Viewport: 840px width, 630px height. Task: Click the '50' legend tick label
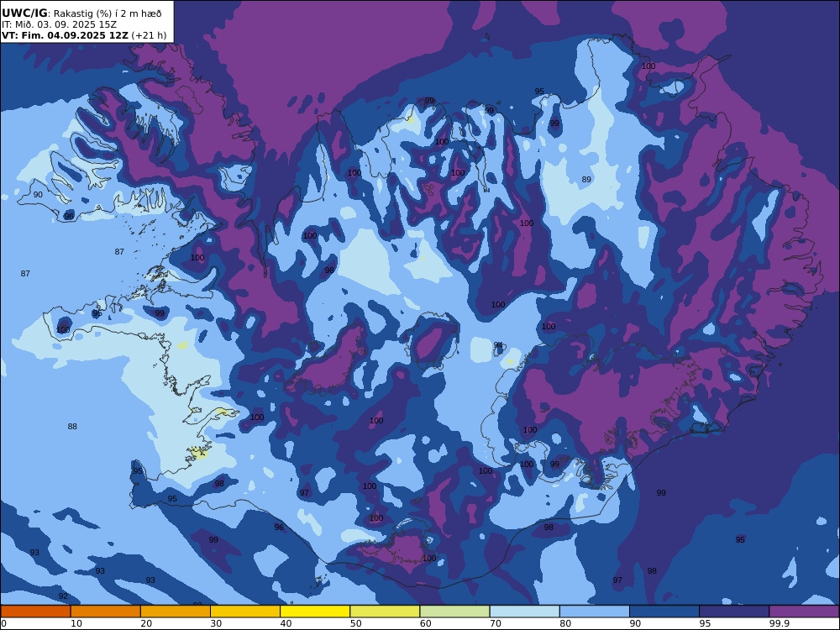pos(355,623)
